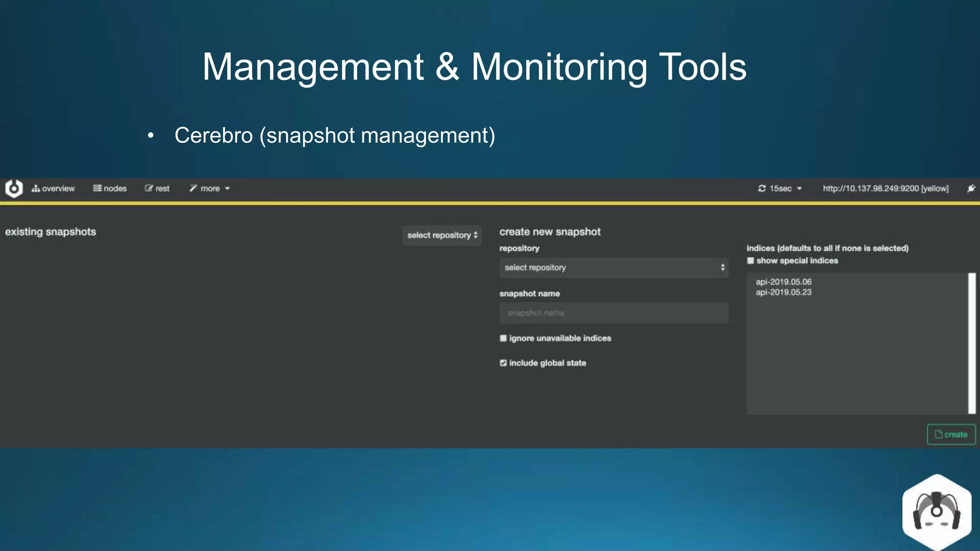Click the Cerebro logo icon
This screenshot has height=551, width=980.
click(x=14, y=188)
